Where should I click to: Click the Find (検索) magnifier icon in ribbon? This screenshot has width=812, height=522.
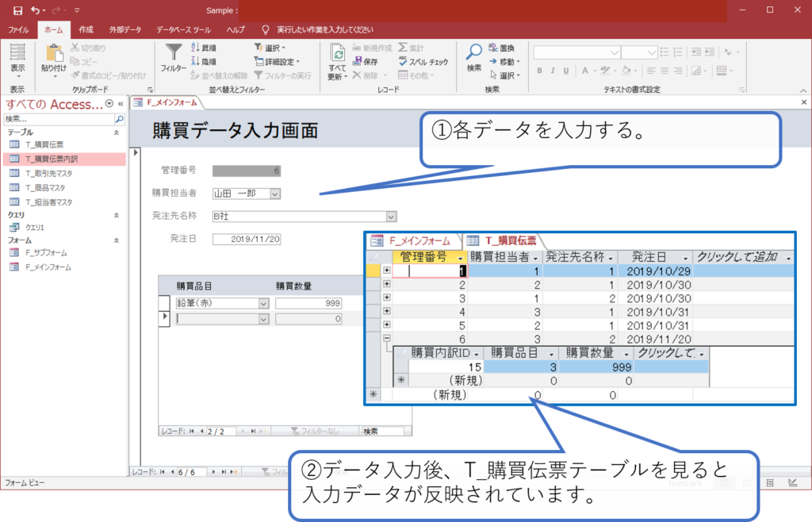[x=473, y=53]
